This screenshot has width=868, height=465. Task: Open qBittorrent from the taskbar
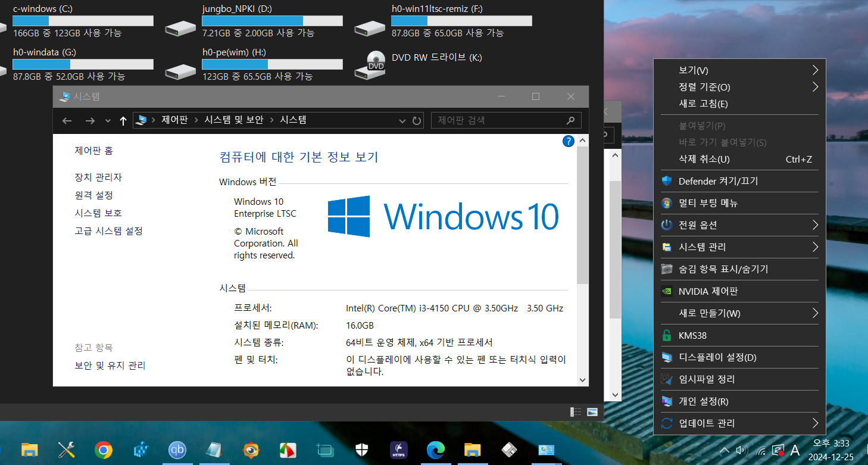click(177, 450)
